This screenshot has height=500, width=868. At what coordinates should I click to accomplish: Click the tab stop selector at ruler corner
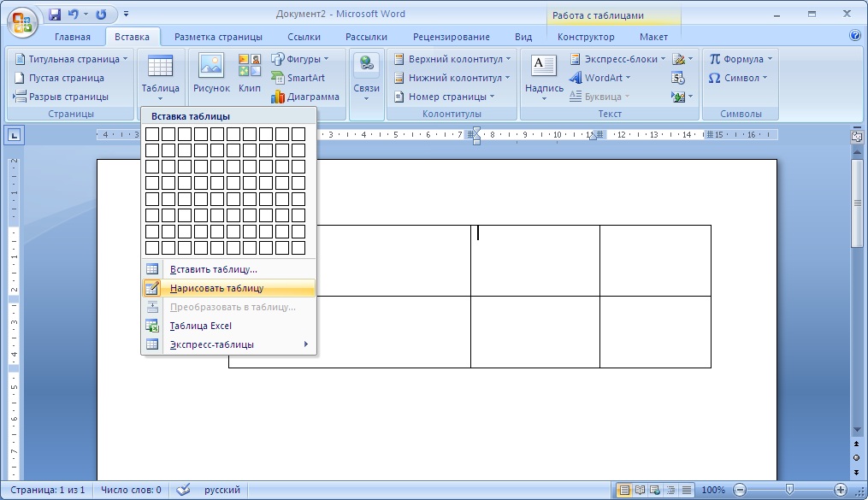(14, 135)
